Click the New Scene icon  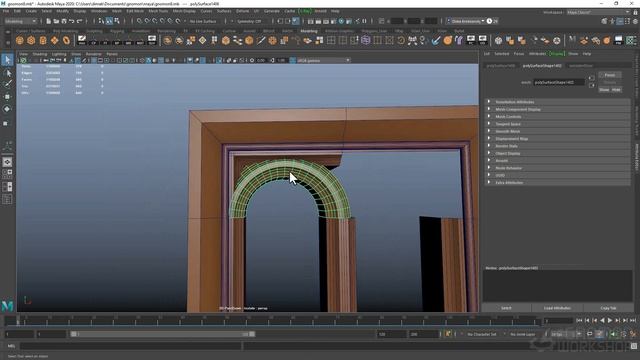(x=48, y=21)
